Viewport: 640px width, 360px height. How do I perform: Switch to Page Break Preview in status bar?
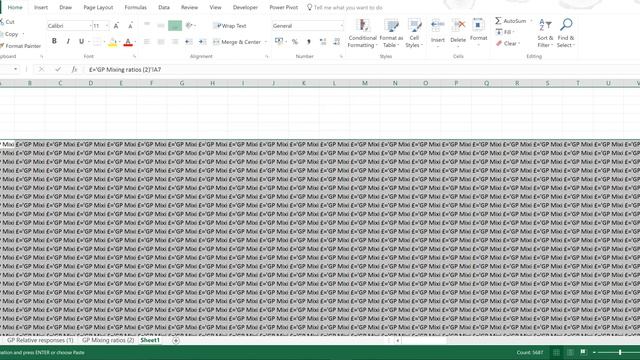pyautogui.click(x=583, y=352)
